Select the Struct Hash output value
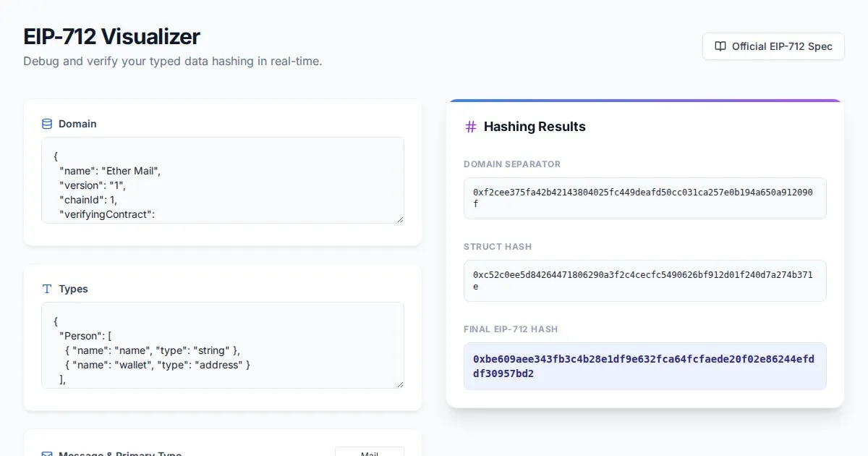Image resolution: width=868 pixels, height=456 pixels. (x=644, y=281)
